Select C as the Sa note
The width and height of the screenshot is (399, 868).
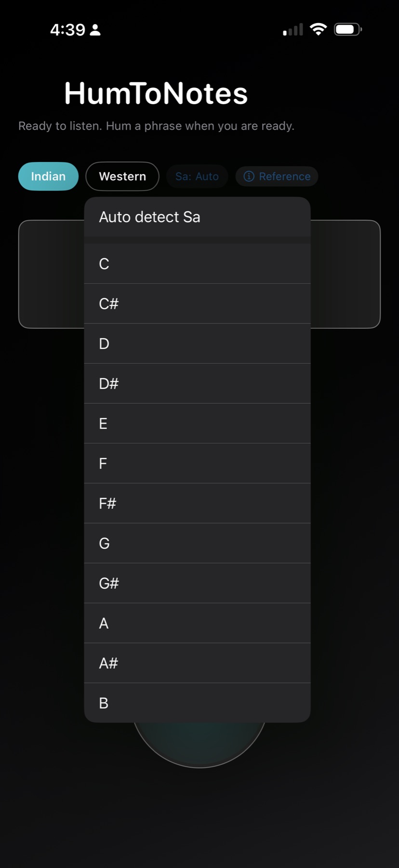tap(197, 264)
